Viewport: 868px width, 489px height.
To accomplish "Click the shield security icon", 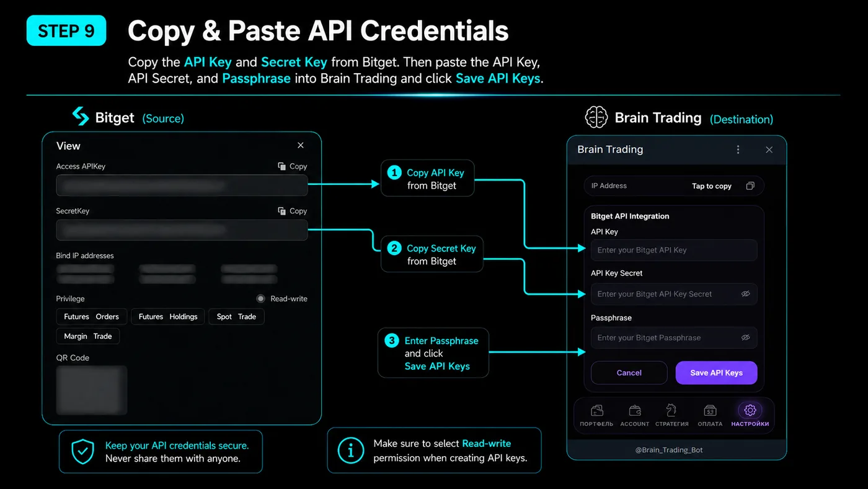I will point(82,452).
